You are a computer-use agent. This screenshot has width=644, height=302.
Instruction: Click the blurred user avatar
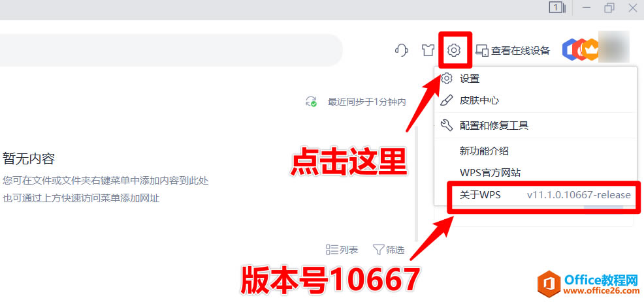[613, 47]
